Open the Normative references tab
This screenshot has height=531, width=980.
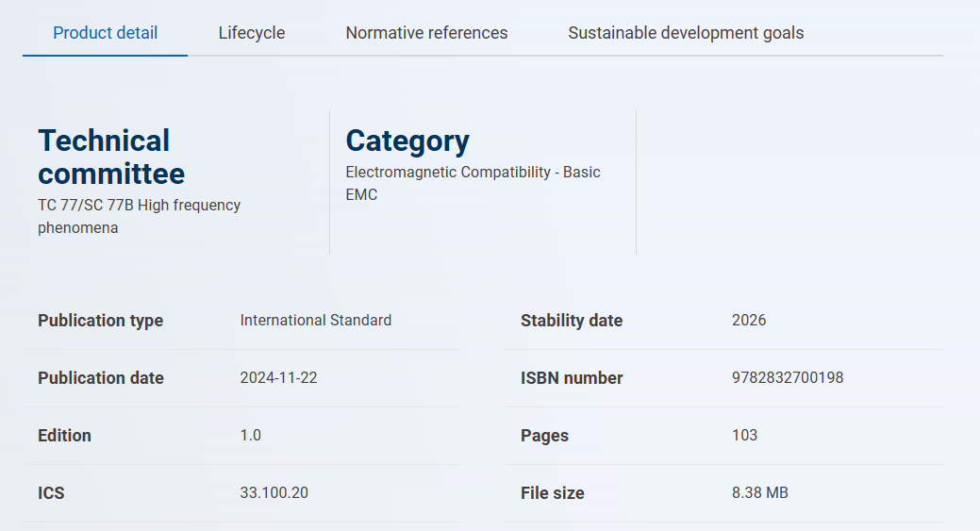(426, 33)
